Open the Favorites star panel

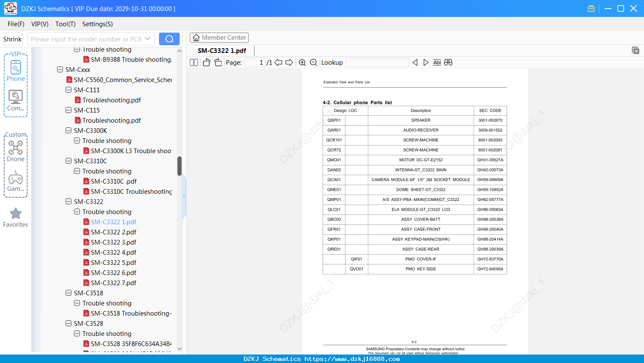(x=16, y=218)
